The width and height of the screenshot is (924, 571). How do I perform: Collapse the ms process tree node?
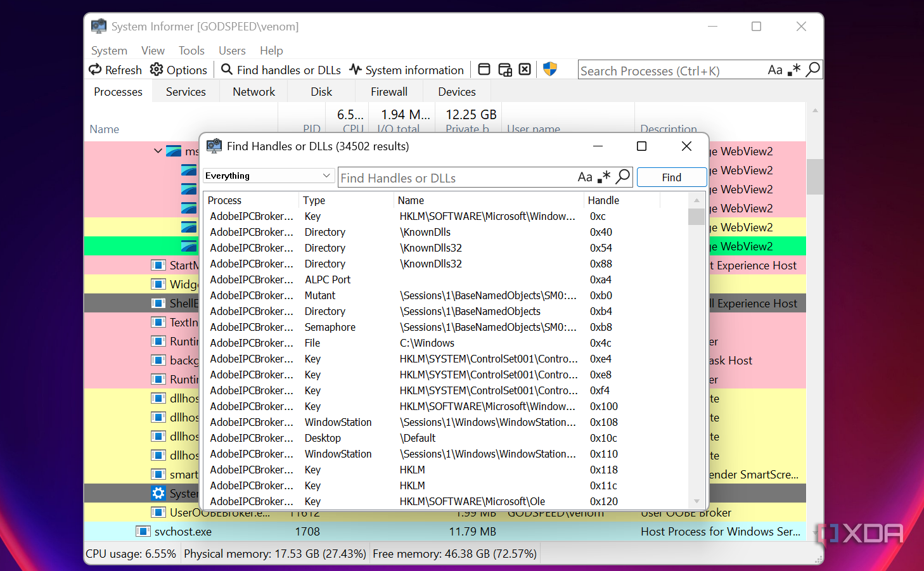point(158,151)
